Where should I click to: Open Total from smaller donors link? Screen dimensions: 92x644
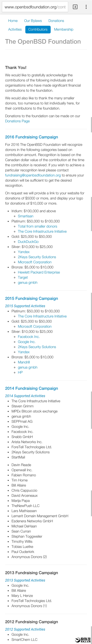38,227
